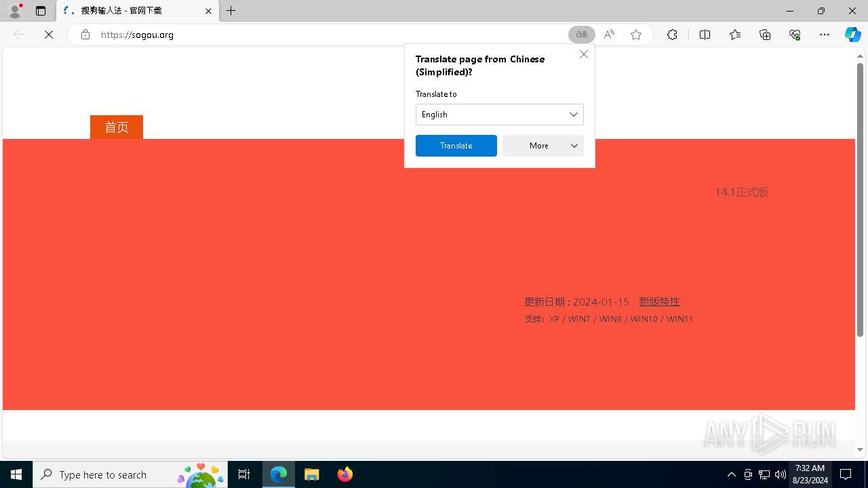Toggle the translate options icon in address bar
The height and width of the screenshot is (488, 868).
point(582,35)
